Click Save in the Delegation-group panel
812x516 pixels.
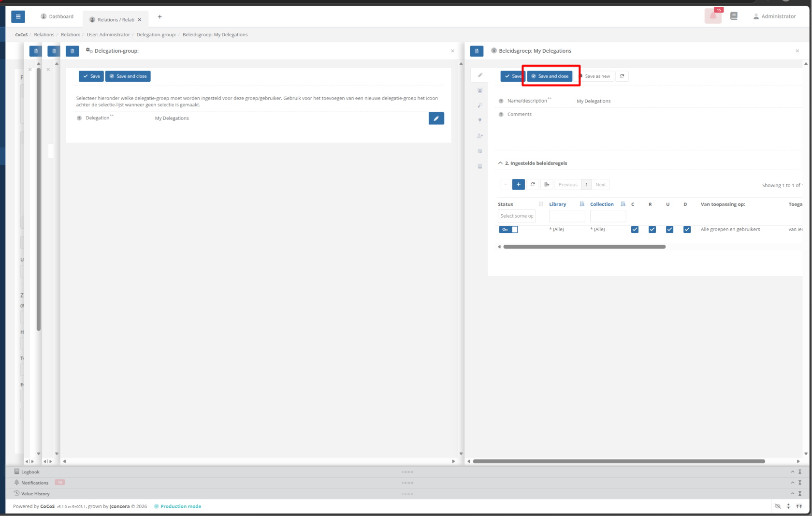tap(91, 76)
